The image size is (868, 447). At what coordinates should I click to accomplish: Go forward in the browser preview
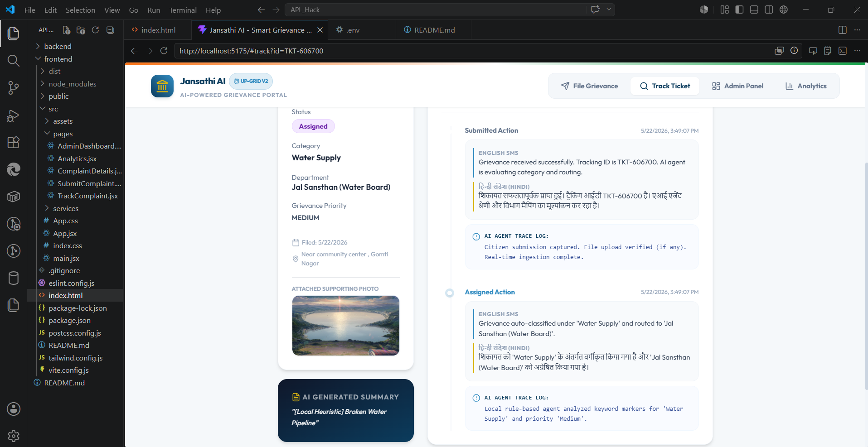click(x=149, y=51)
